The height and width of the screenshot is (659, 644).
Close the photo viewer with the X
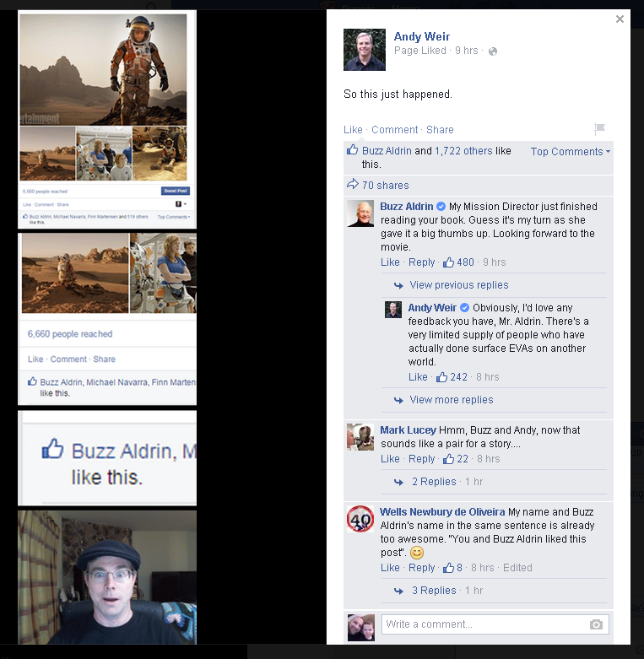coord(620,19)
